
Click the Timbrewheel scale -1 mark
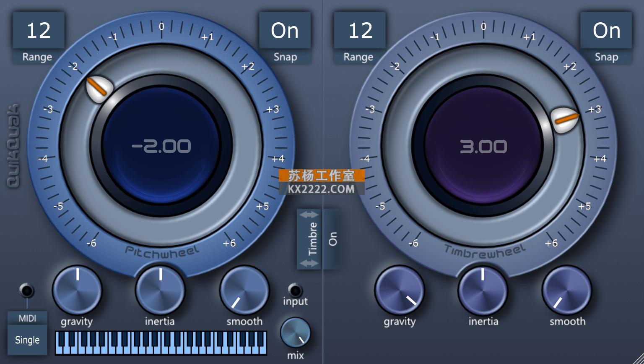435,37
